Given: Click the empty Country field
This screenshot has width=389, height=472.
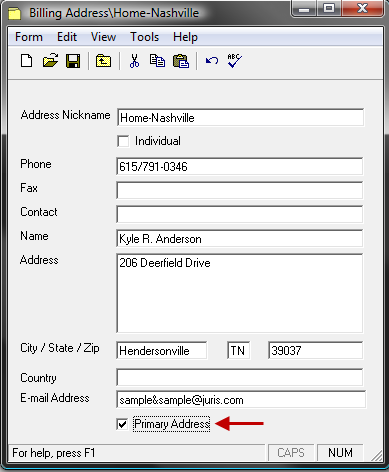Looking at the screenshot, I should pyautogui.click(x=240, y=378).
